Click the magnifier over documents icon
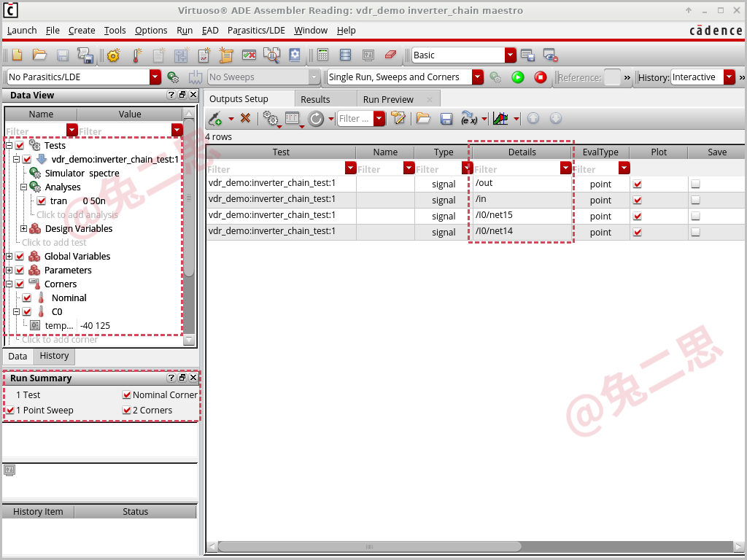The width and height of the screenshot is (747, 560). click(272, 55)
